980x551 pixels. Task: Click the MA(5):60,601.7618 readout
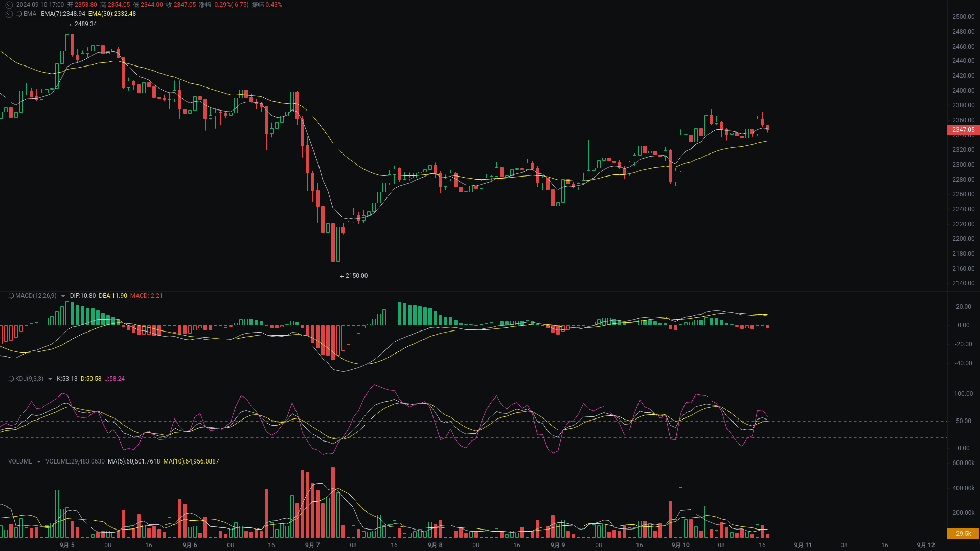(x=134, y=461)
